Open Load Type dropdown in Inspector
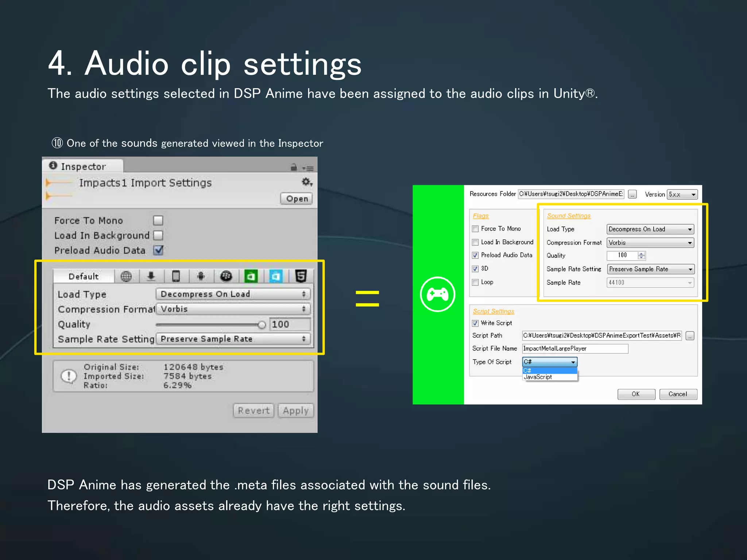The image size is (747, 560). (x=233, y=294)
